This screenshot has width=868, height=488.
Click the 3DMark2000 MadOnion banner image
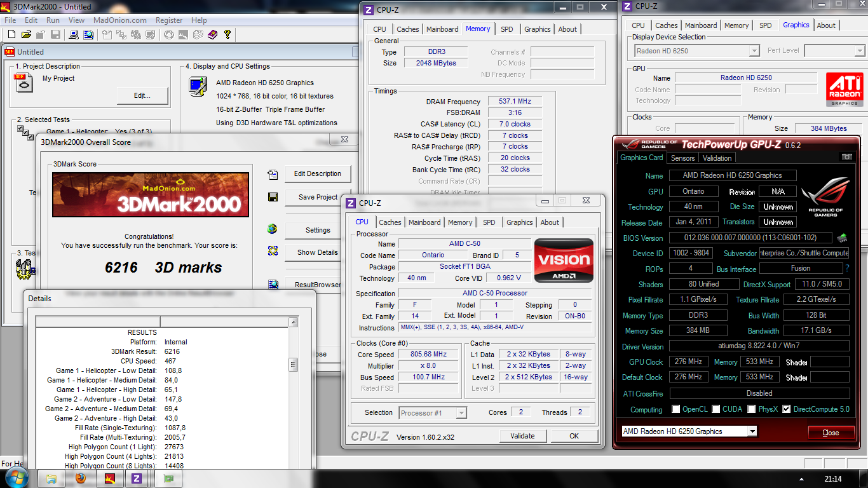(x=151, y=194)
